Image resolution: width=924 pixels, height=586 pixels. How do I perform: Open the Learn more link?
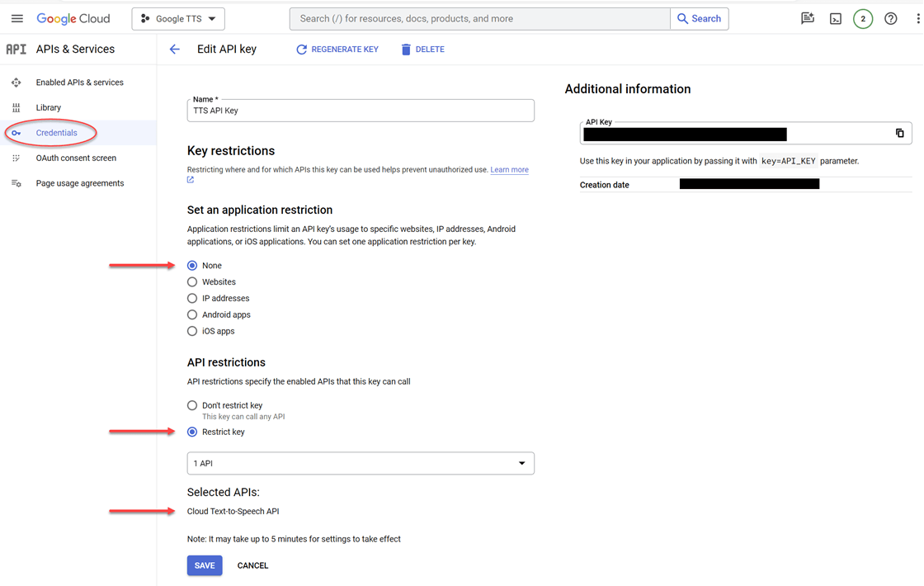point(509,170)
